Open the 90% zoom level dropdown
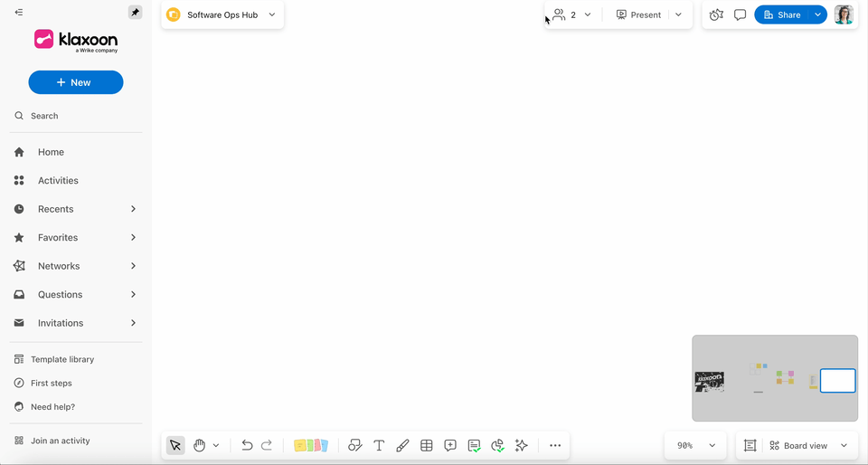Screen dimensions: 868x465 695,446
